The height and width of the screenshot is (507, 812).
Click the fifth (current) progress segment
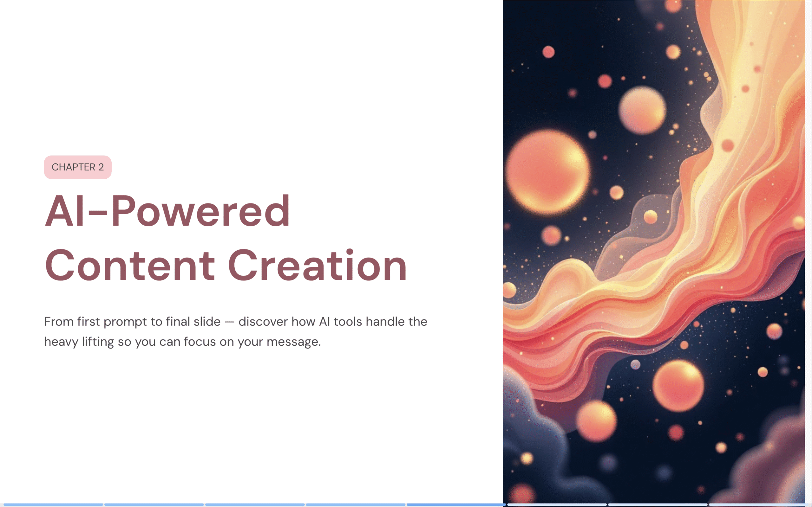[x=456, y=504]
